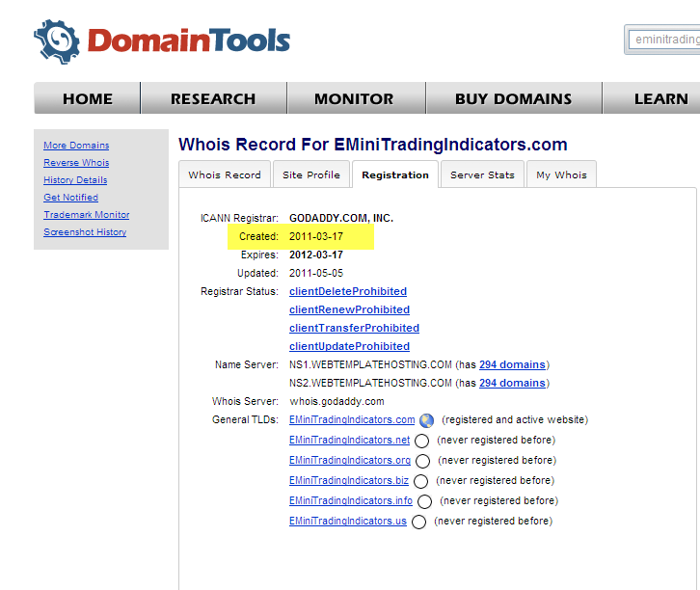Click the DomainTools gear logo icon
Image resolution: width=700 pixels, height=590 pixels.
coord(57,41)
